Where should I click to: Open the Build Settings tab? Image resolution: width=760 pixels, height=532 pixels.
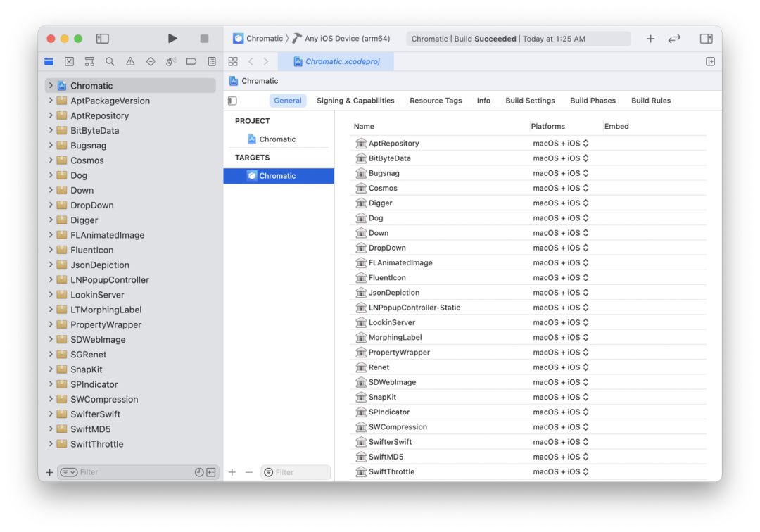(x=530, y=101)
